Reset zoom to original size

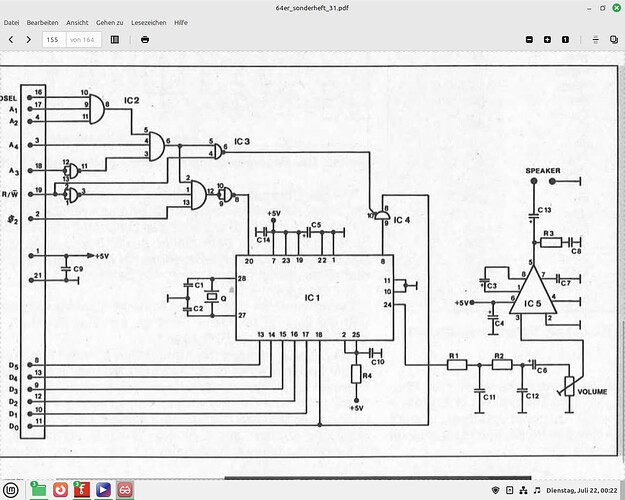pos(565,39)
